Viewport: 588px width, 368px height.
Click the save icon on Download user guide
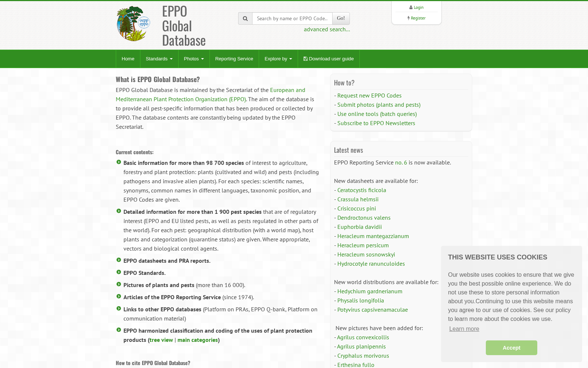point(305,59)
